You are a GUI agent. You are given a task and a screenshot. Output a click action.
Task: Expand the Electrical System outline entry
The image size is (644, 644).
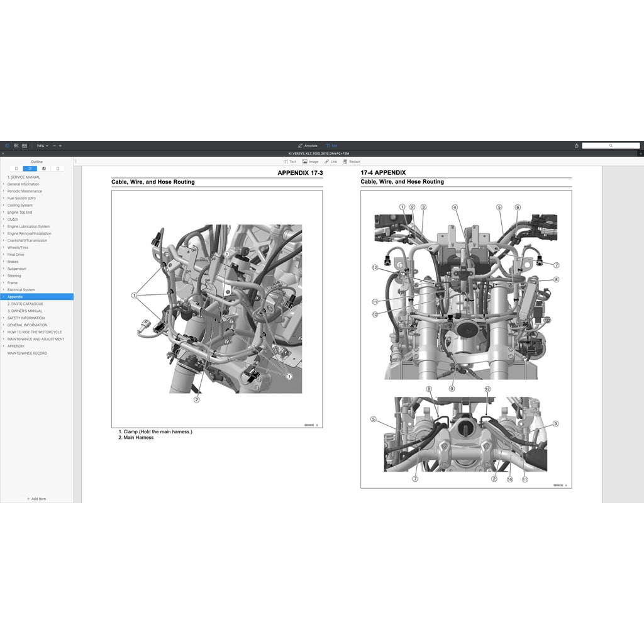click(x=4, y=290)
